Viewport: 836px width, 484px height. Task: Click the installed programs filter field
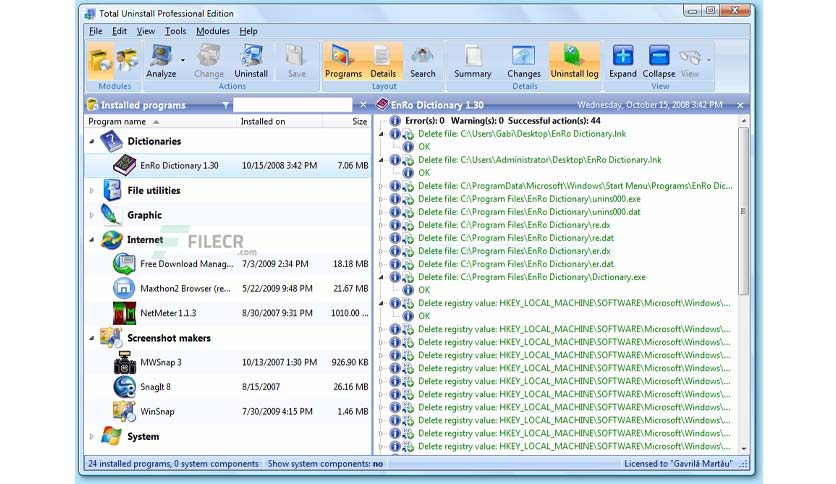coord(292,105)
